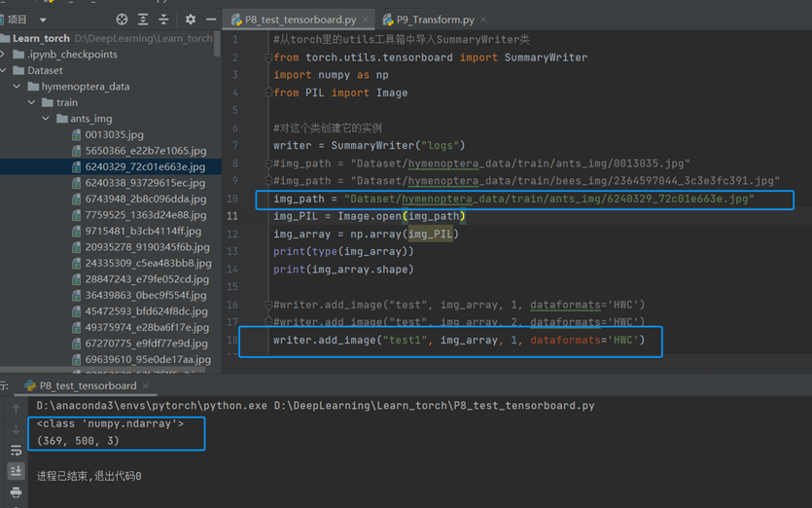This screenshot has height=508, width=812.
Task: Click the locate/select opened file target icon
Action: coord(122,19)
